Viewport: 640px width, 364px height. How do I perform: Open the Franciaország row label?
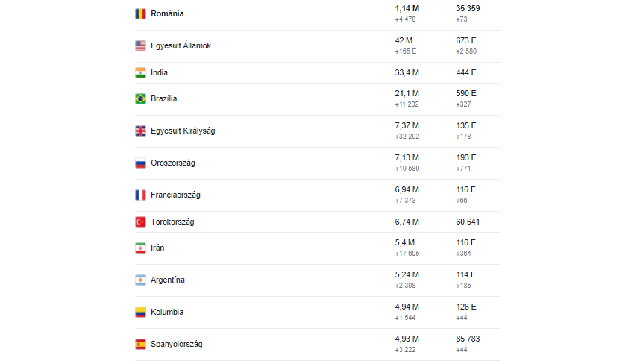click(x=175, y=195)
